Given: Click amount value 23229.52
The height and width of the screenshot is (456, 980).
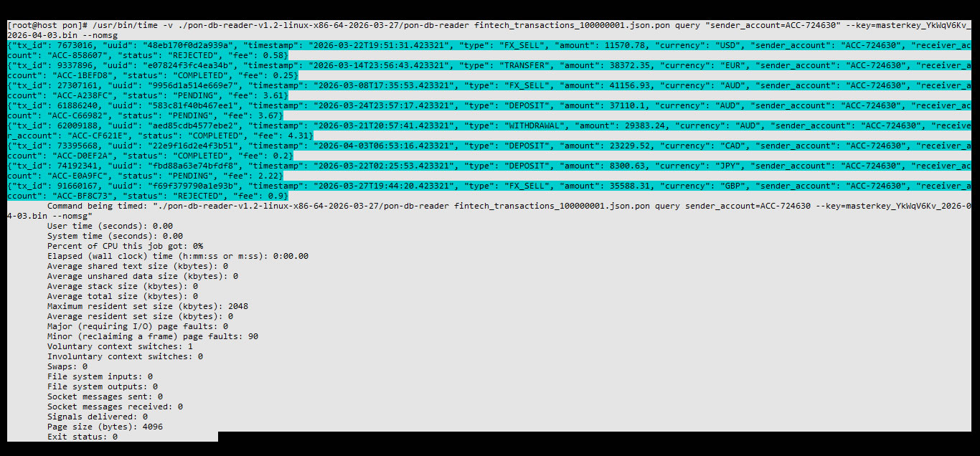Looking at the screenshot, I should pos(630,146).
